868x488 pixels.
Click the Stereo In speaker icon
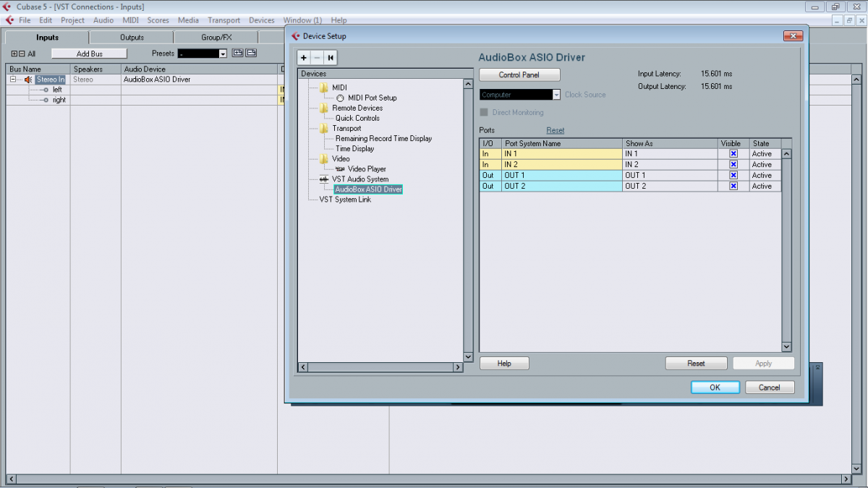tap(28, 80)
